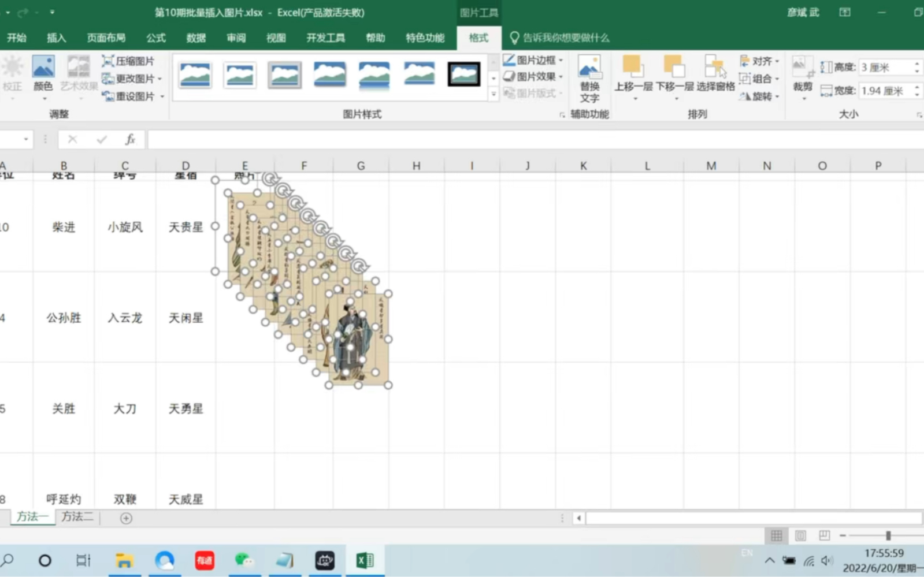
Task: Click the Insert Function fx icon
Action: tap(131, 139)
